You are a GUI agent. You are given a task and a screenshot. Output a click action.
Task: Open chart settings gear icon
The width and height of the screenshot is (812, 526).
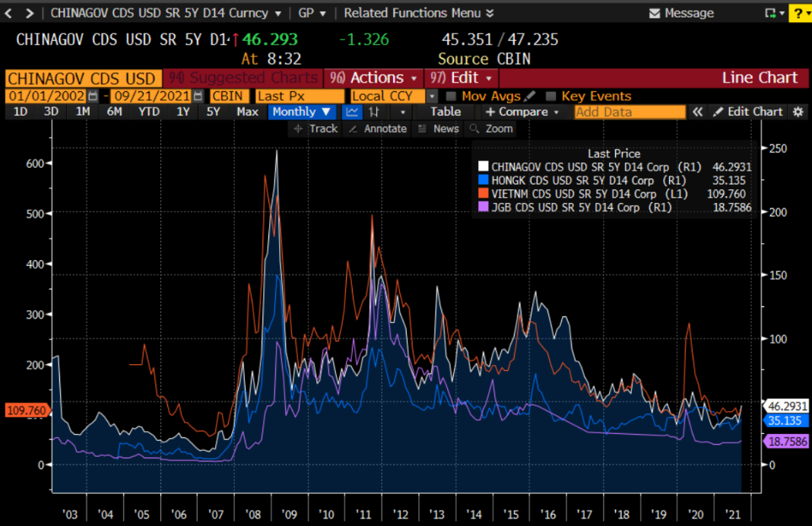tap(798, 112)
